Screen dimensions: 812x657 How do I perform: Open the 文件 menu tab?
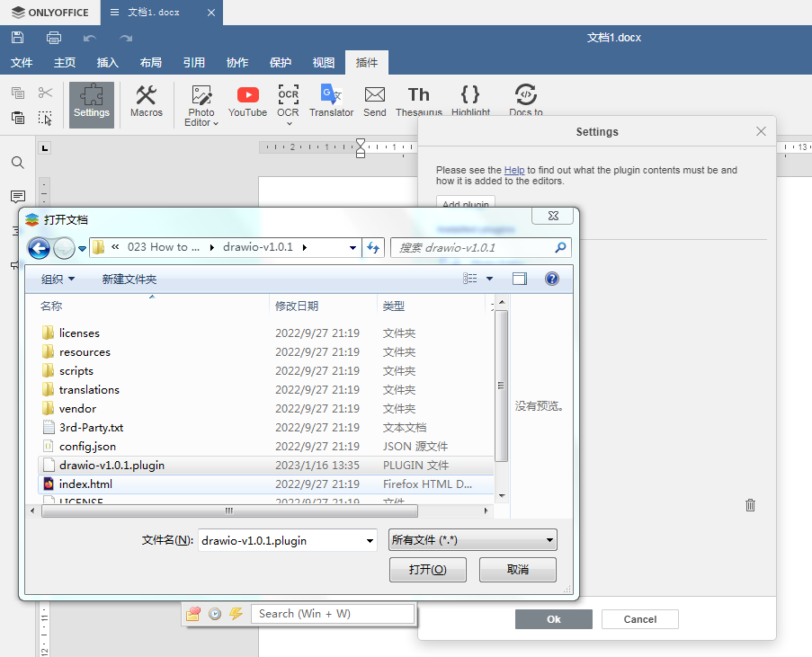(22, 63)
